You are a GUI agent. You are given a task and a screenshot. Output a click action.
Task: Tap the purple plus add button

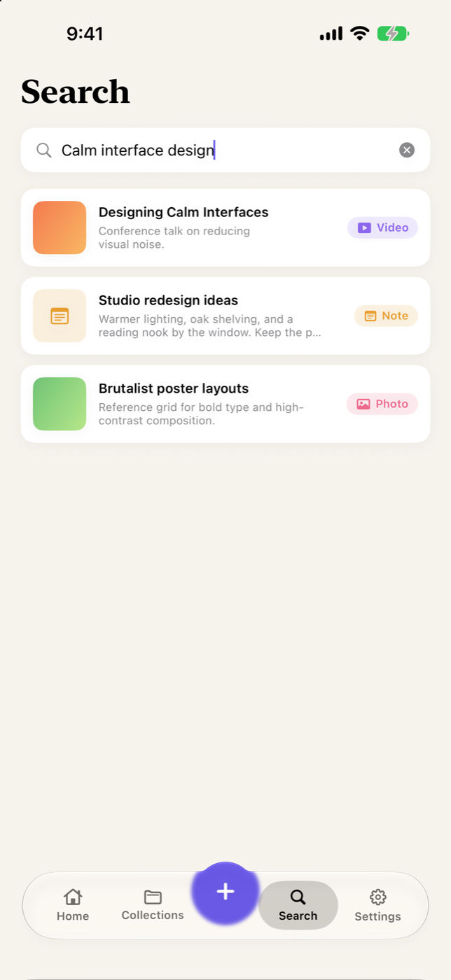(225, 892)
